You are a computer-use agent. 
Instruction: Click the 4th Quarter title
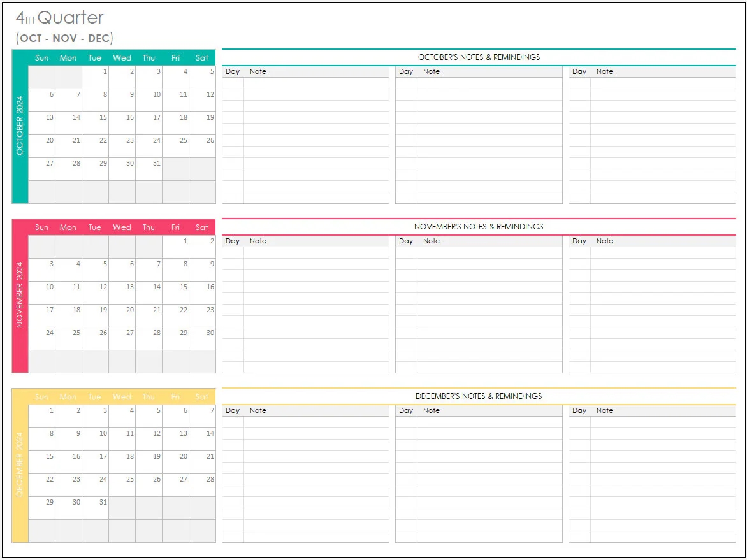[59, 18]
